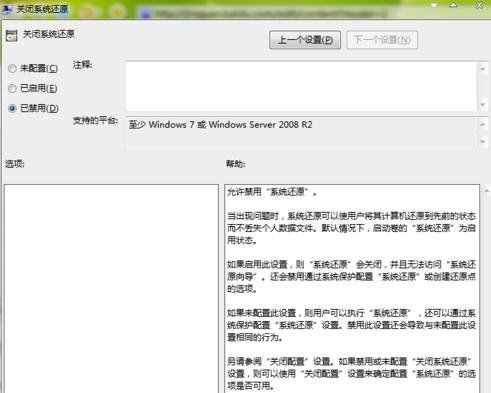Screen dimensions: 491x393
Task: Click the 允许禁用“系统还原” help text line
Action: [272, 192]
